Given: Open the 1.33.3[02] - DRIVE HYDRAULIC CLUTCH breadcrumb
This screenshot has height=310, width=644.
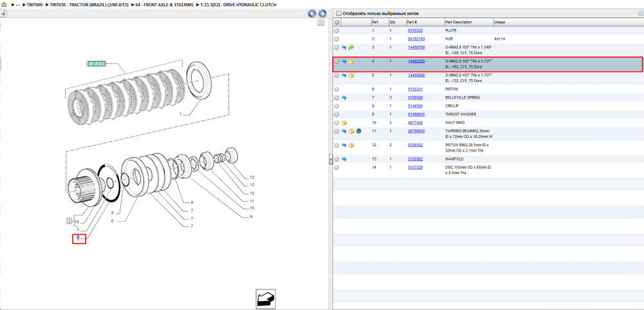Looking at the screenshot, I should 238,5.
